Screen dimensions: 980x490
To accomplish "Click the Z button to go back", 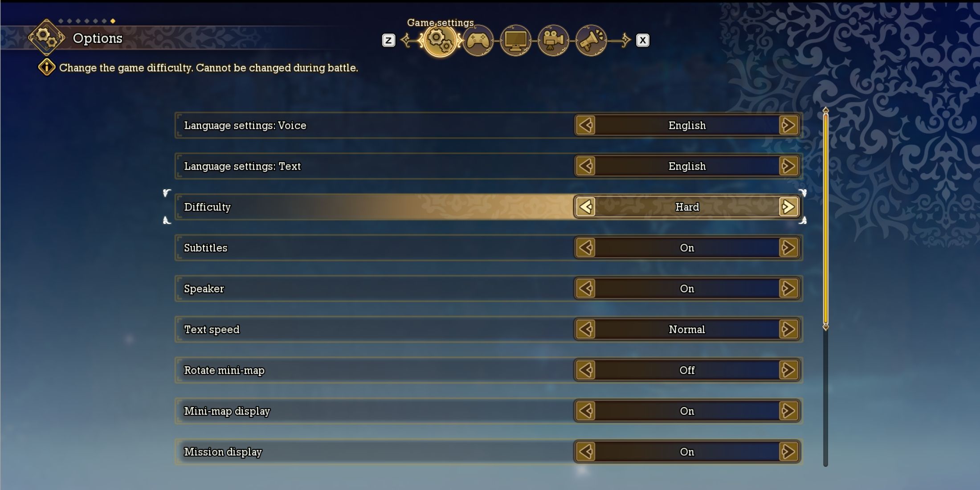I will [389, 39].
